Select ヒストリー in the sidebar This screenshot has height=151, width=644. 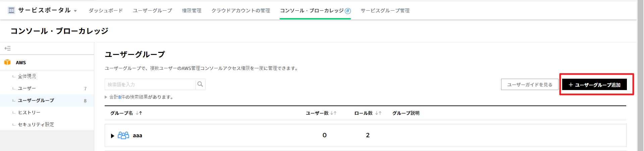[29, 112]
